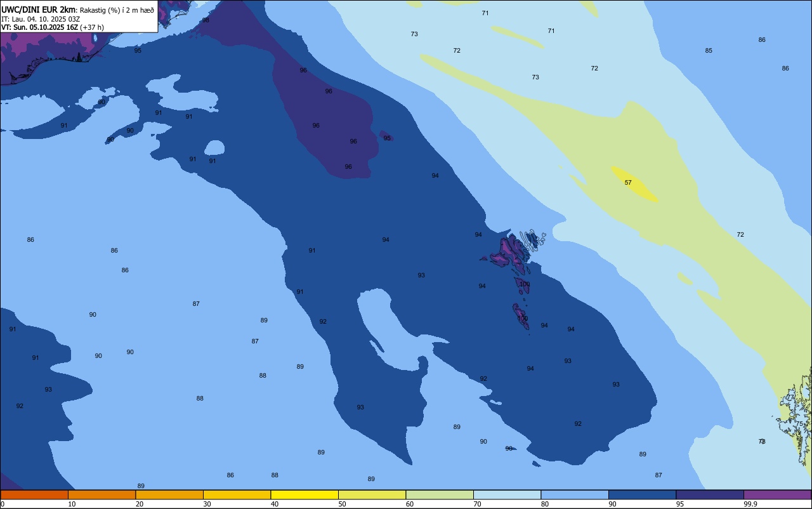Click the 85 humidity value on map
Viewport: 812px width, 509px height.
709,51
